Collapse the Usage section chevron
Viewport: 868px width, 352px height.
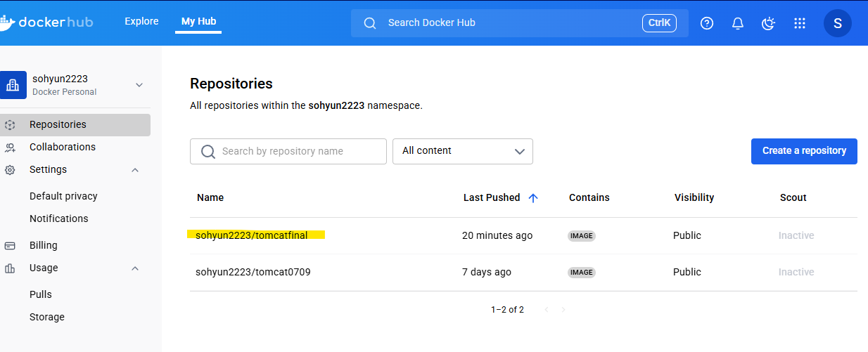[136, 268]
